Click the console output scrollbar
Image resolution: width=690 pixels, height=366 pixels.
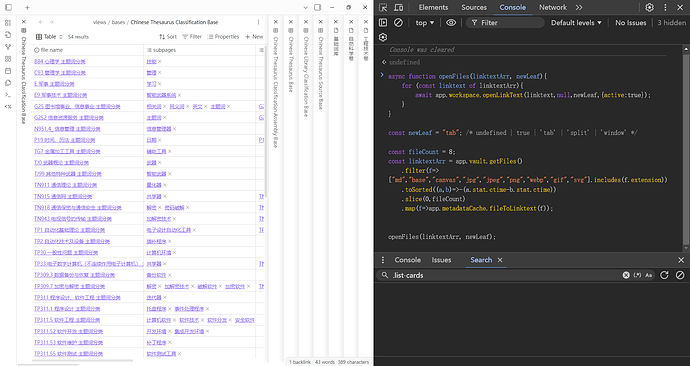pyautogui.click(x=686, y=150)
